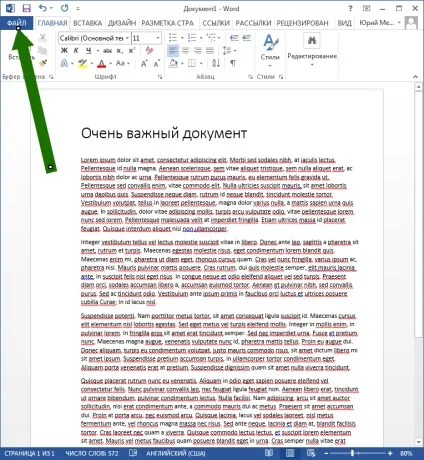Toggle bold (Ж) formatting
The width and height of the screenshot is (424, 460).
(x=64, y=51)
